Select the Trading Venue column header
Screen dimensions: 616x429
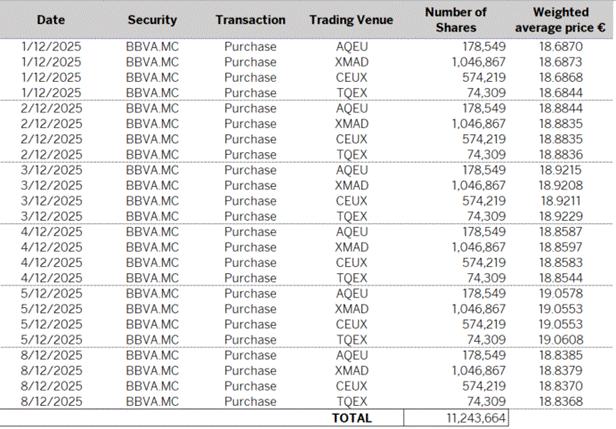[x=352, y=20]
